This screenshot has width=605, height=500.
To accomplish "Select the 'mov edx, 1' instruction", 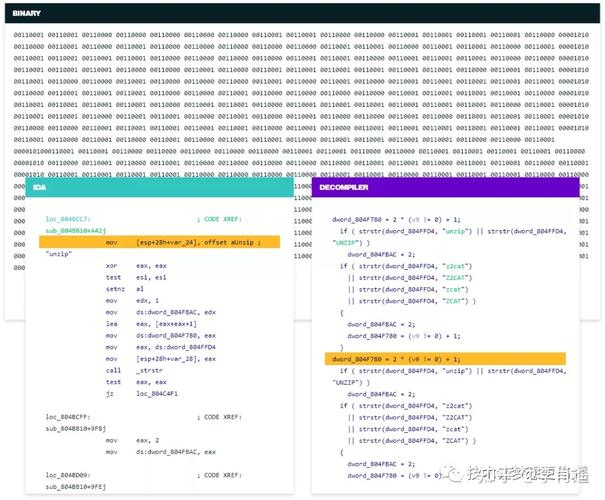I will point(132,301).
